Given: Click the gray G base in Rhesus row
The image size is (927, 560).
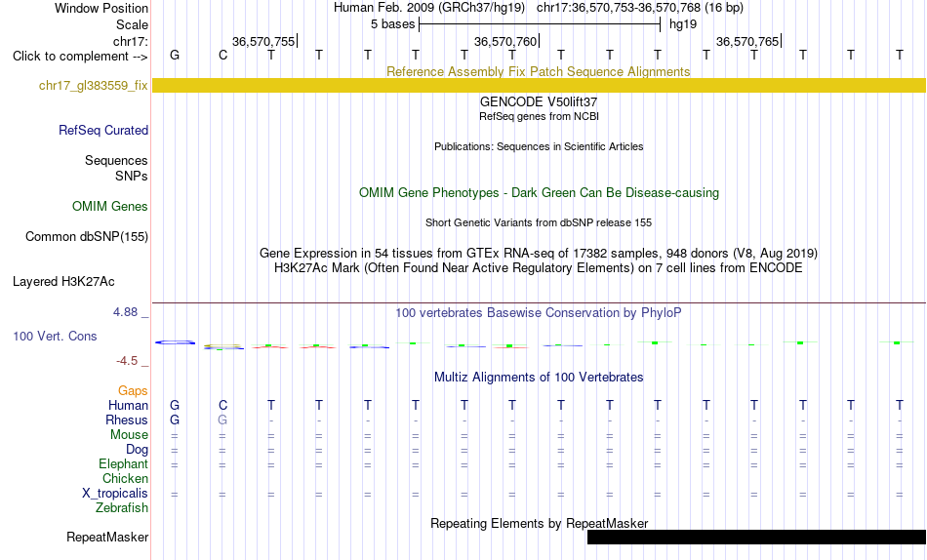Looking at the screenshot, I should (x=222, y=420).
